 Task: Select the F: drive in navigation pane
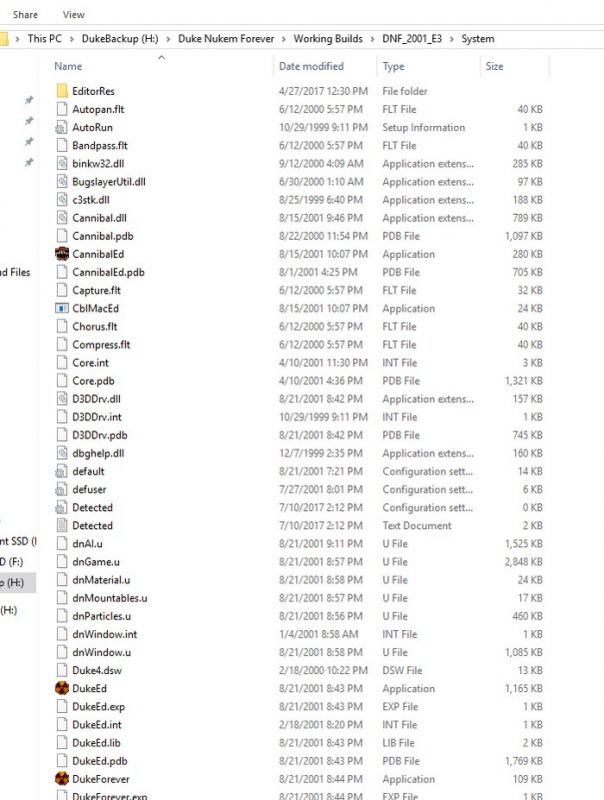coord(12,562)
